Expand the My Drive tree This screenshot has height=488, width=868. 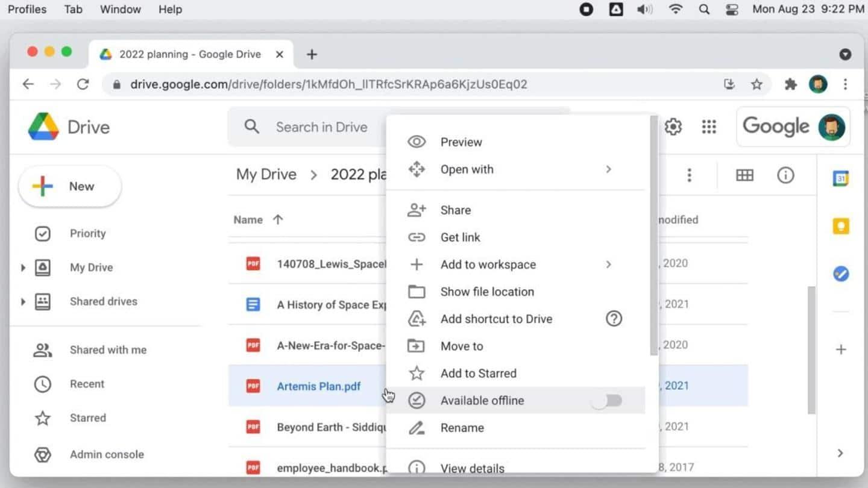pos(23,267)
